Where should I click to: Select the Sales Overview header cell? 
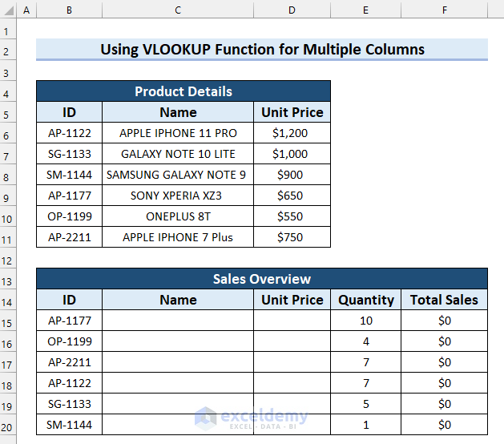[x=262, y=279]
